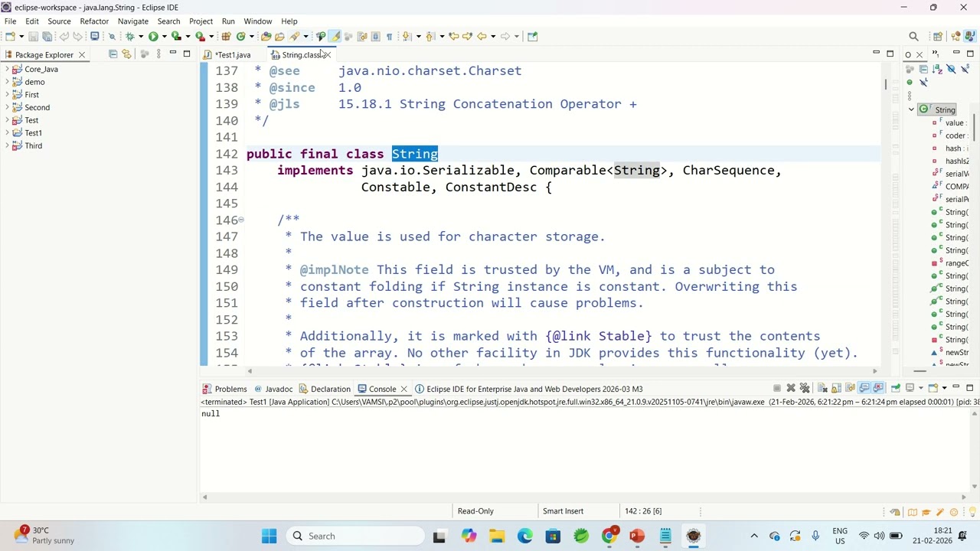The image size is (980, 551).
Task: Expand the Third project node
Action: pyautogui.click(x=7, y=145)
